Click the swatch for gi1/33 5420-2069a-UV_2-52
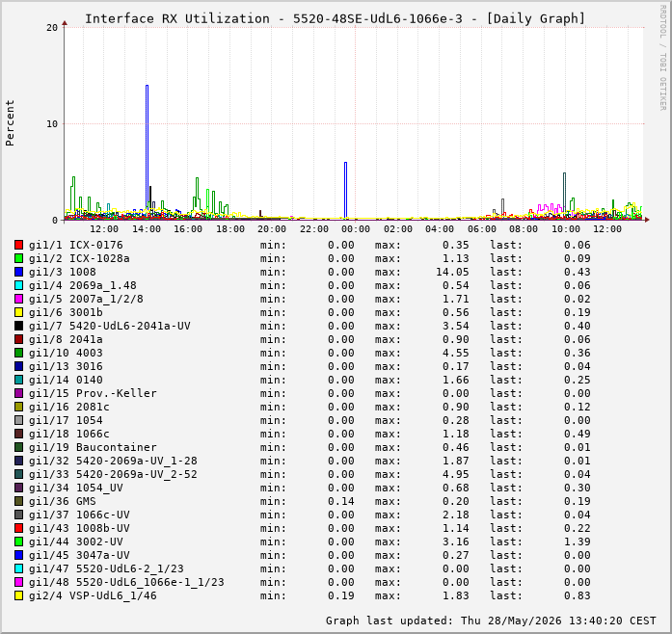This screenshot has height=634, width=672. click(18, 474)
